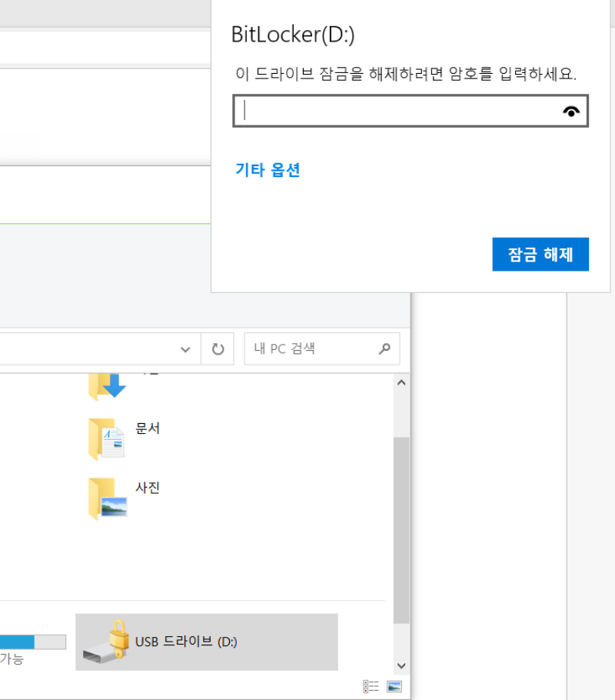
Task: Click the Refresh icon in the address bar
Action: pyautogui.click(x=217, y=348)
